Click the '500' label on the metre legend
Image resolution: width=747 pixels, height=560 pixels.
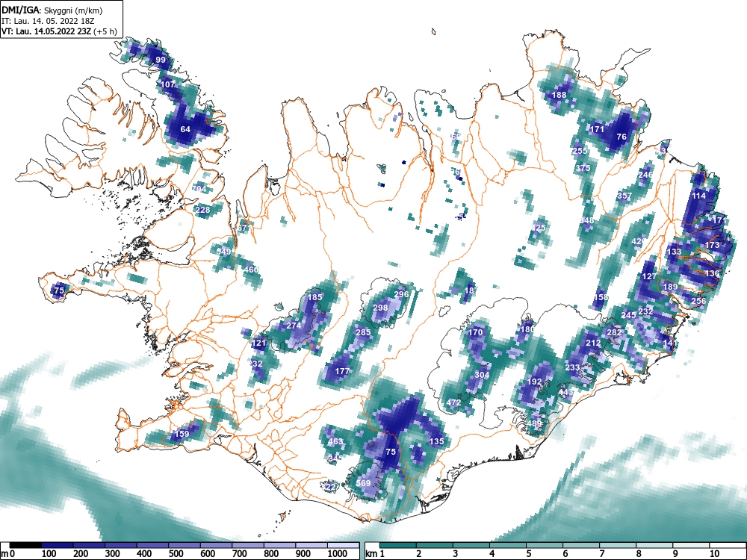[x=176, y=554]
